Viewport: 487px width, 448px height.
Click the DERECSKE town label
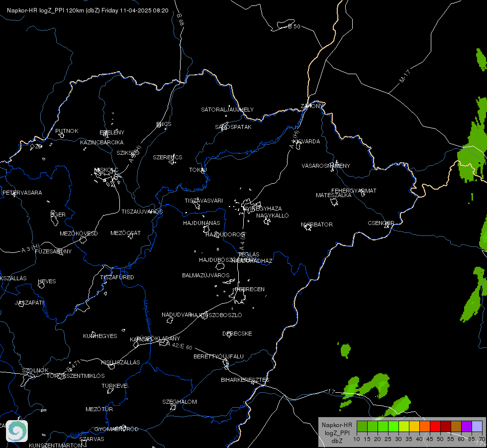click(237, 334)
